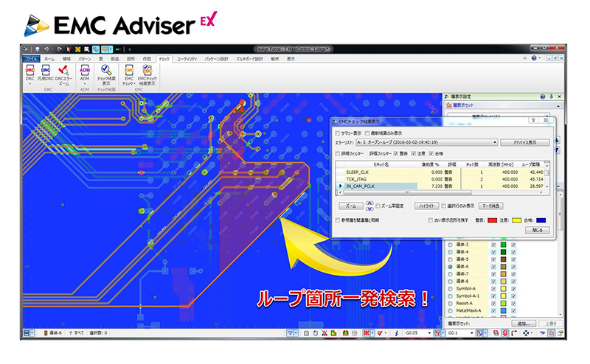Expand the EMCチェック dropdown arrow

(134, 84)
